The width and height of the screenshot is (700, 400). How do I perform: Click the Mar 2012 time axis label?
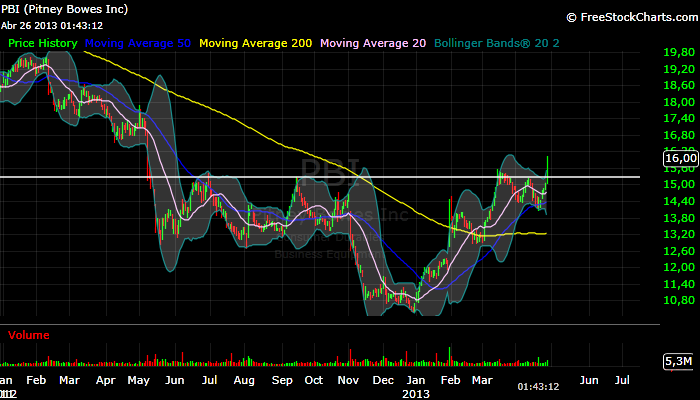(x=69, y=380)
